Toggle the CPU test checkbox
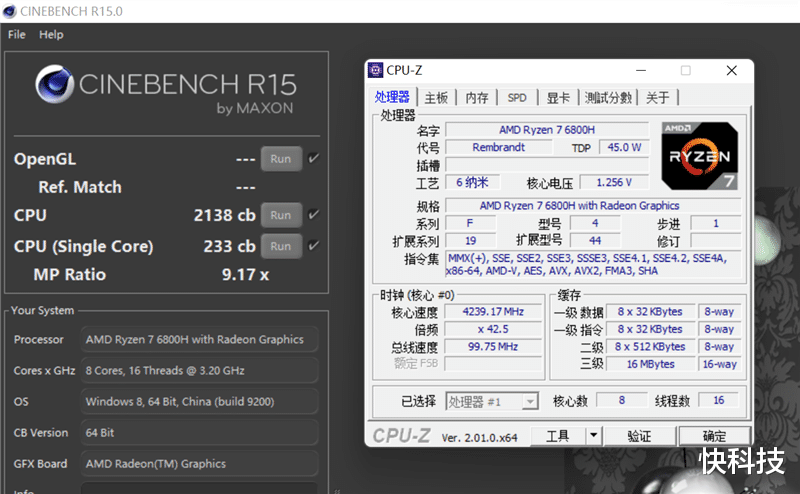This screenshot has height=494, width=800. [314, 214]
